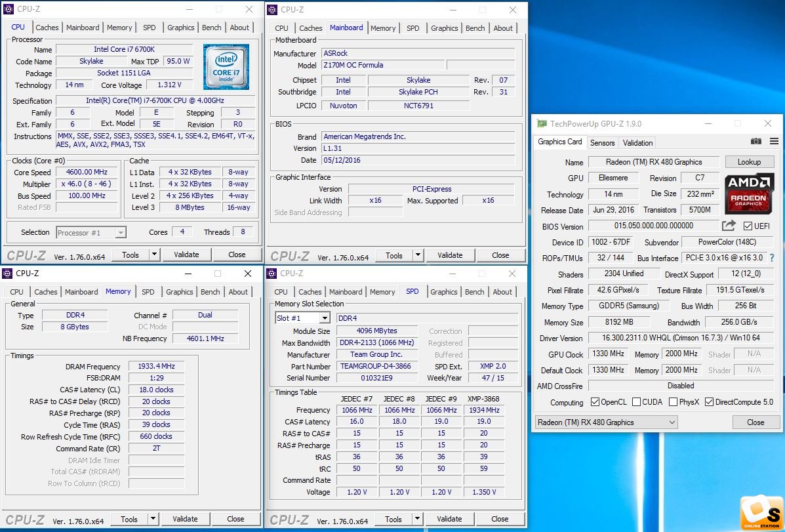Click the part number "TEAMGROUP-D4-3866"
The height and width of the screenshot is (532, 785).
click(x=376, y=366)
